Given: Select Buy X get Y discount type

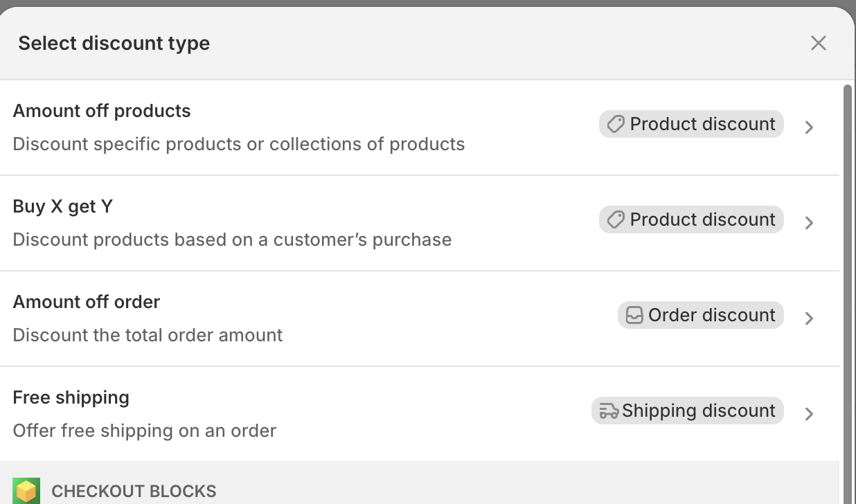Looking at the screenshot, I should point(420,223).
